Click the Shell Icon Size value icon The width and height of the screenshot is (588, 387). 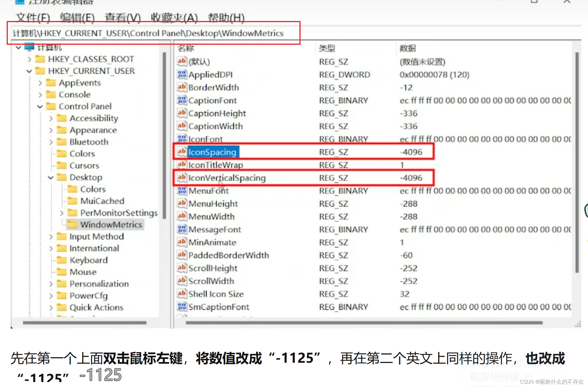coord(182,294)
